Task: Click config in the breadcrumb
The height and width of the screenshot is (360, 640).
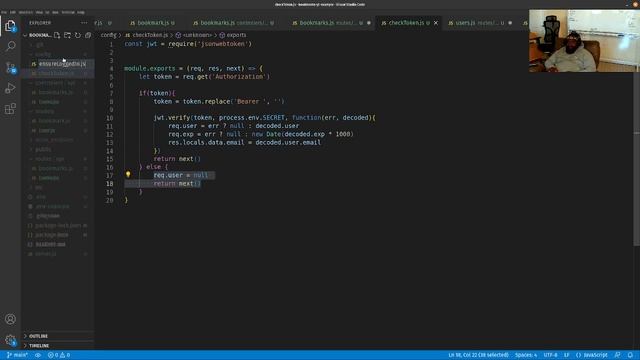Action: tap(109, 35)
